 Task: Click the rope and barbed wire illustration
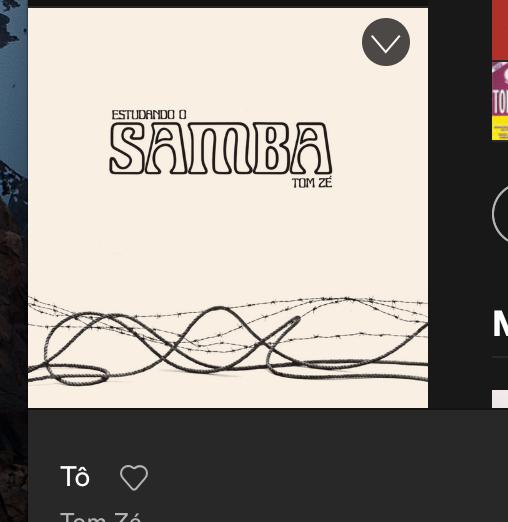pyautogui.click(x=228, y=341)
